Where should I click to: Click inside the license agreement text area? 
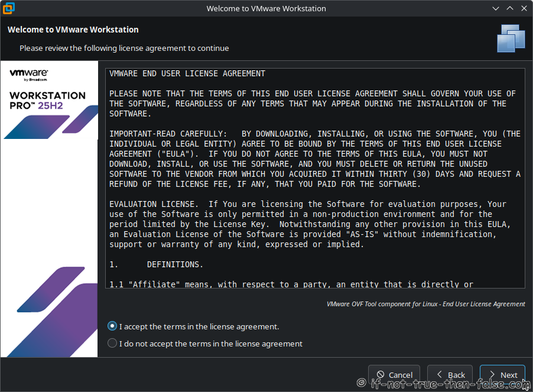[x=315, y=178]
